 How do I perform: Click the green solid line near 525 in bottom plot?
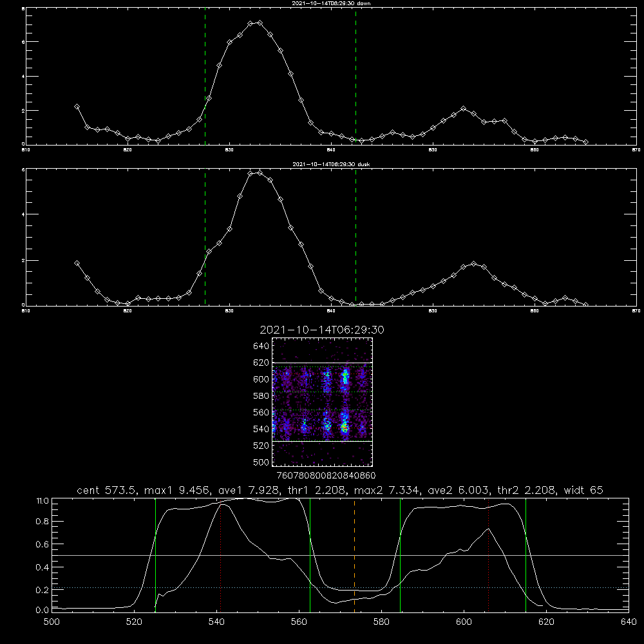coord(155,555)
